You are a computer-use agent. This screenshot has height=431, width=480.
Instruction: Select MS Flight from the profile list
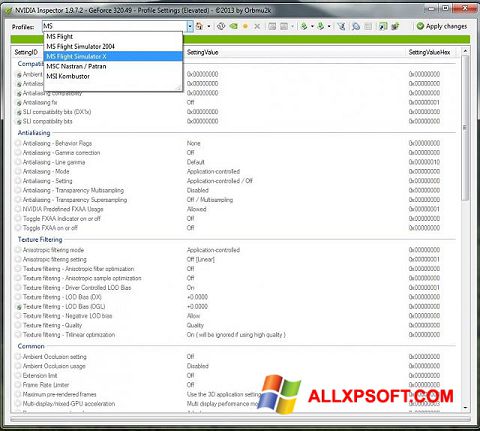tap(113, 36)
